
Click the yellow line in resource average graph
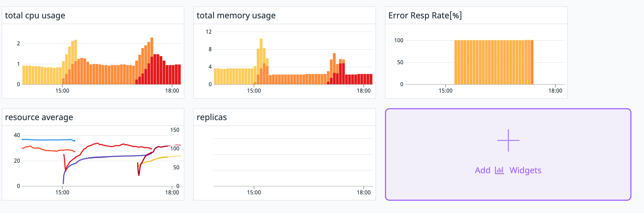(x=162, y=158)
